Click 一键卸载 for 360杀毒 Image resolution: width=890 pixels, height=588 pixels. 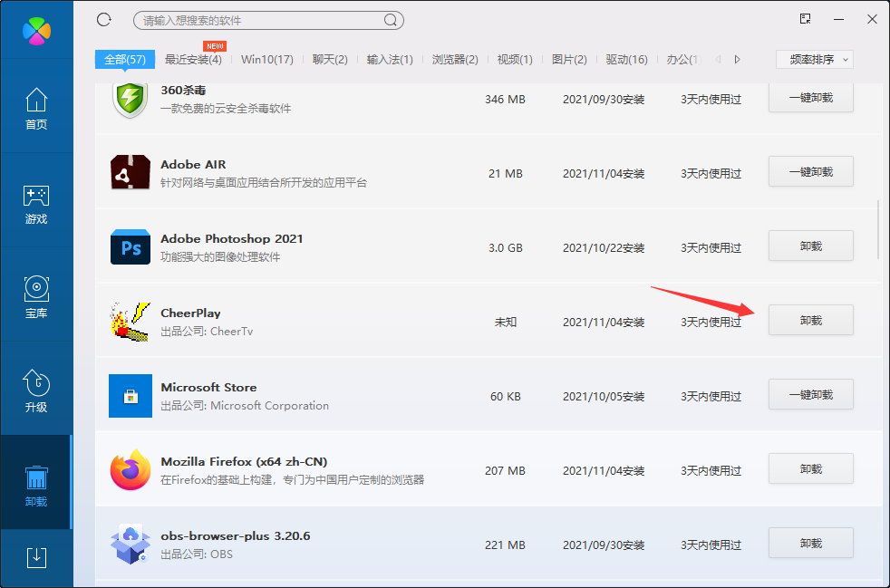[811, 98]
